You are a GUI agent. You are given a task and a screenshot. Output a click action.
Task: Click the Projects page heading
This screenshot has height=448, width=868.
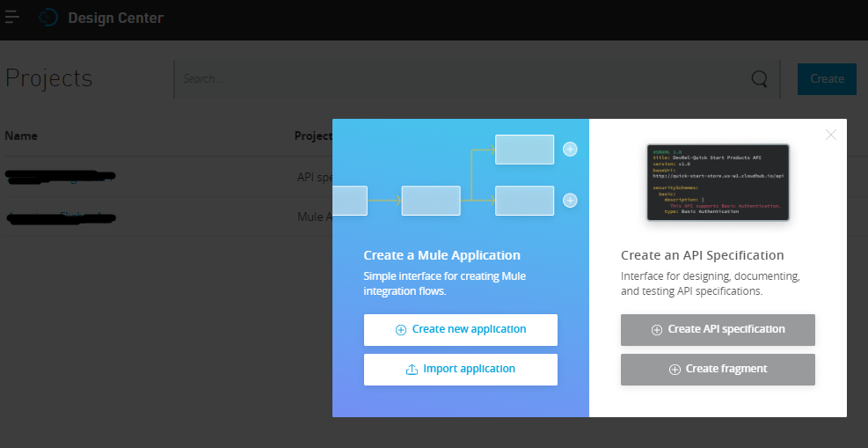coord(48,78)
